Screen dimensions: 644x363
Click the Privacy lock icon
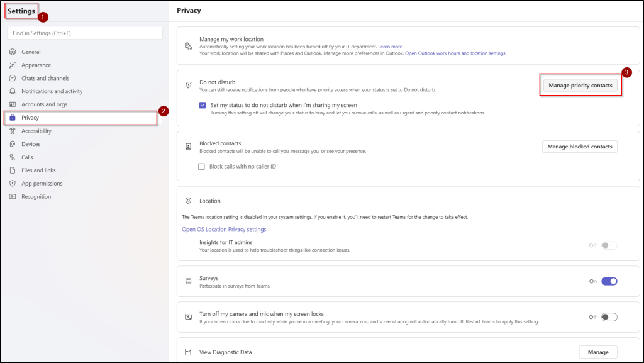tap(13, 118)
